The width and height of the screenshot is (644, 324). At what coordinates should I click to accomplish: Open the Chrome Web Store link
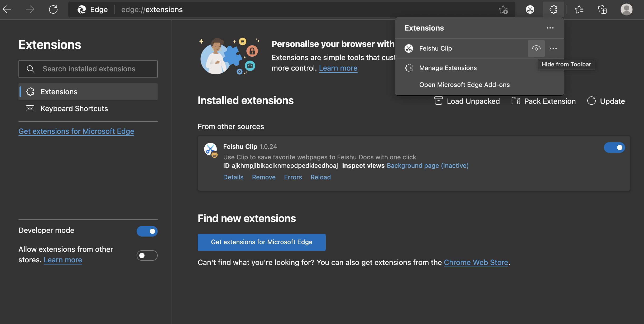pyautogui.click(x=476, y=263)
